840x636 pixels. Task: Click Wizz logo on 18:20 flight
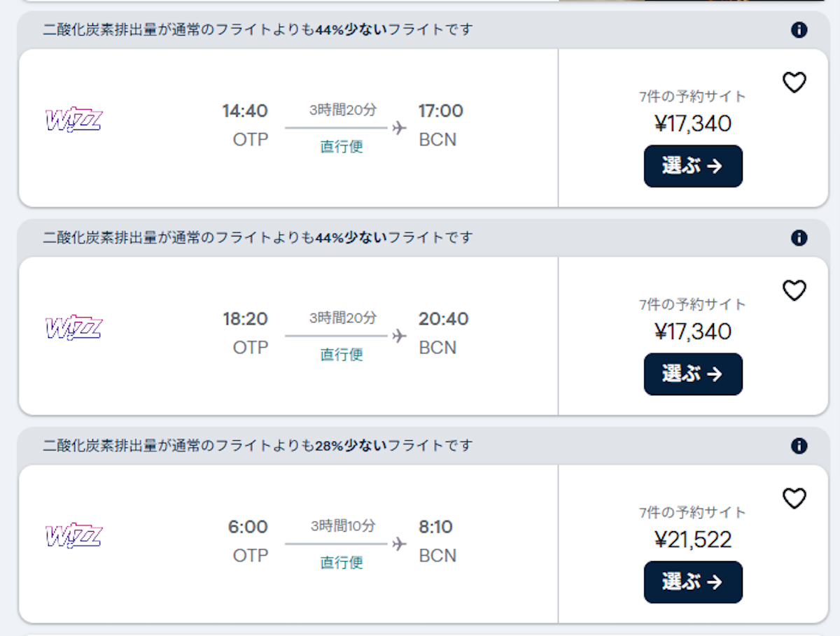73,327
